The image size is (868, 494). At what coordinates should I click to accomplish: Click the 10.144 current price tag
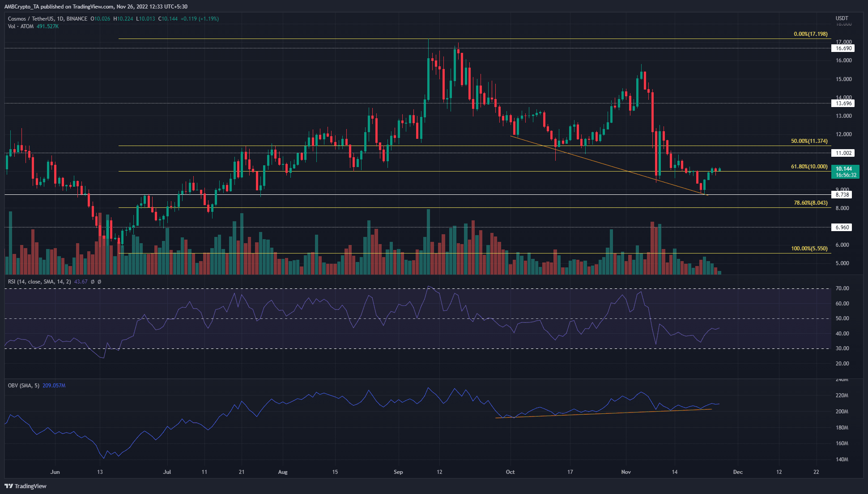coord(844,169)
